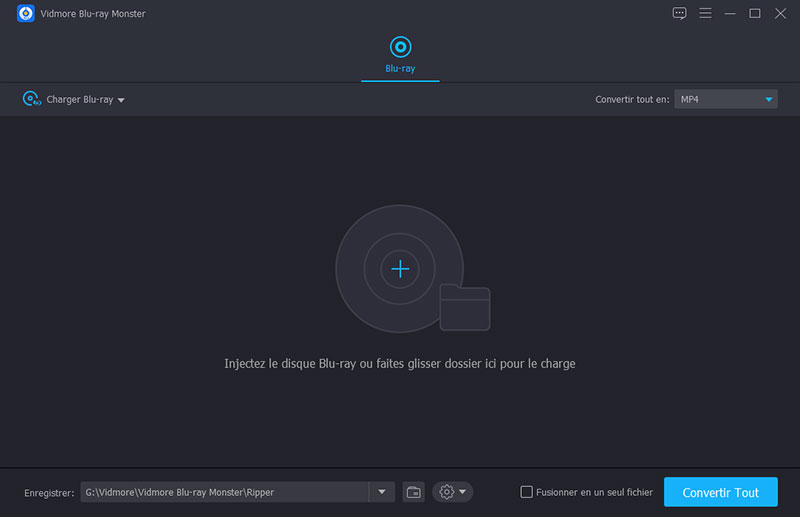Viewport: 800px width, 517px height.
Task: Expand the arrow next to settings gear
Action: (462, 492)
